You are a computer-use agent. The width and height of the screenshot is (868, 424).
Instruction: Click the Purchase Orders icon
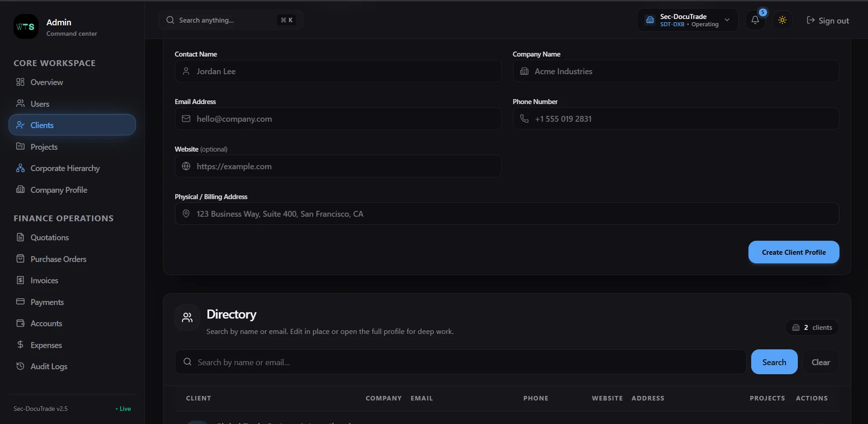20,259
